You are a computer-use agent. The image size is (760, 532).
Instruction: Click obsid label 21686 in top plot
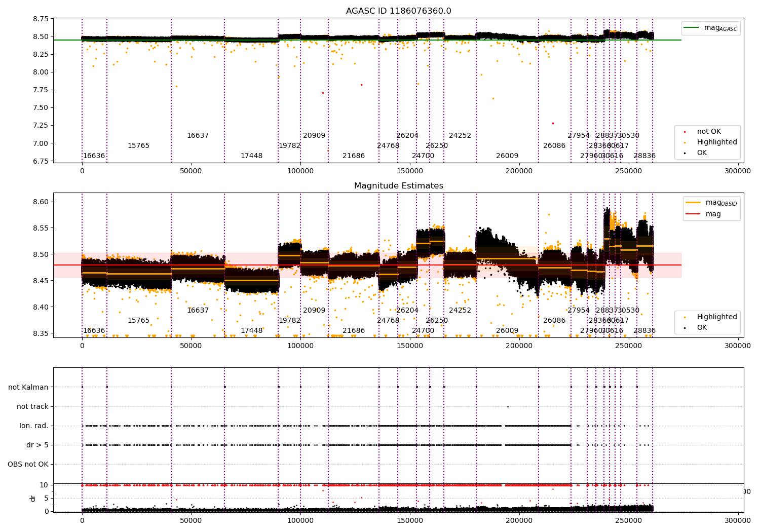click(x=354, y=156)
